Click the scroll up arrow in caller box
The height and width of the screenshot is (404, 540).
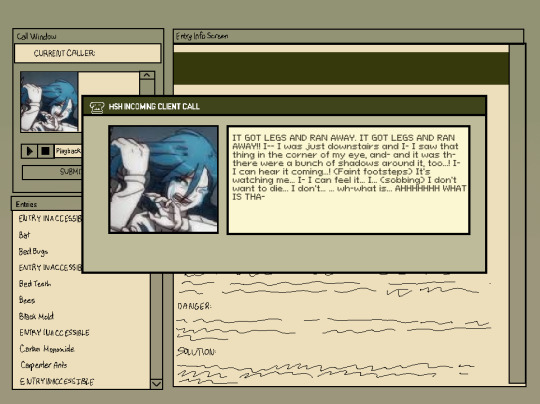[x=147, y=75]
